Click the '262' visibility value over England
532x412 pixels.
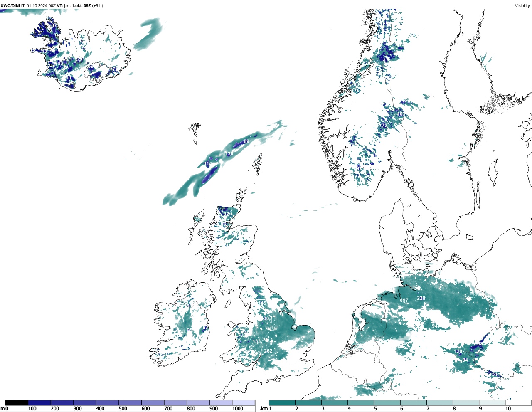point(268,351)
